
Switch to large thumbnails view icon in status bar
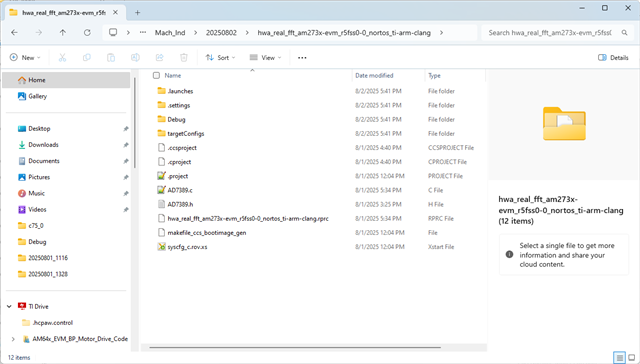(632, 358)
